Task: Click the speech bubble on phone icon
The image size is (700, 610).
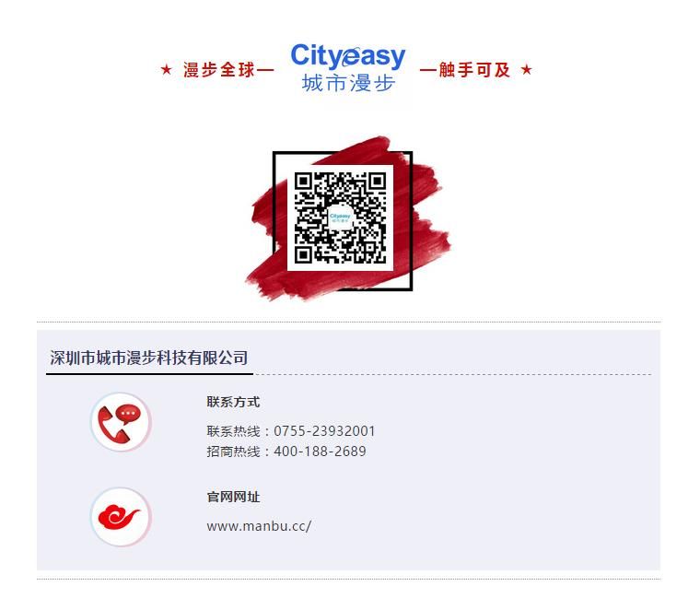Action: tap(129, 415)
